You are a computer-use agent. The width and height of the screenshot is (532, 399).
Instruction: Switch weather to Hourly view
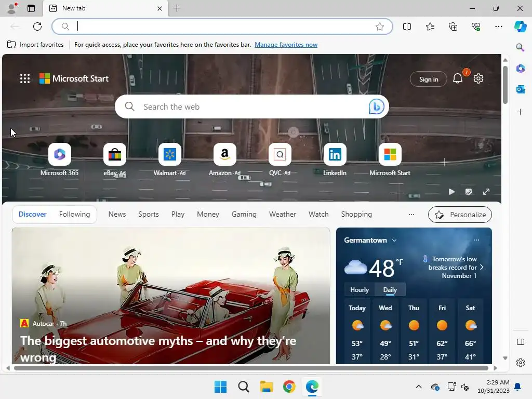click(x=360, y=290)
